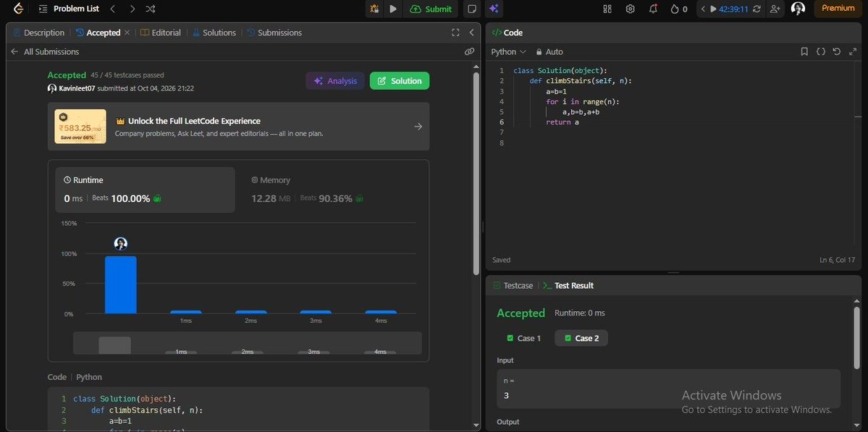Collapse the left panel chevron
Image resolution: width=868 pixels, height=432 pixels.
click(x=471, y=33)
